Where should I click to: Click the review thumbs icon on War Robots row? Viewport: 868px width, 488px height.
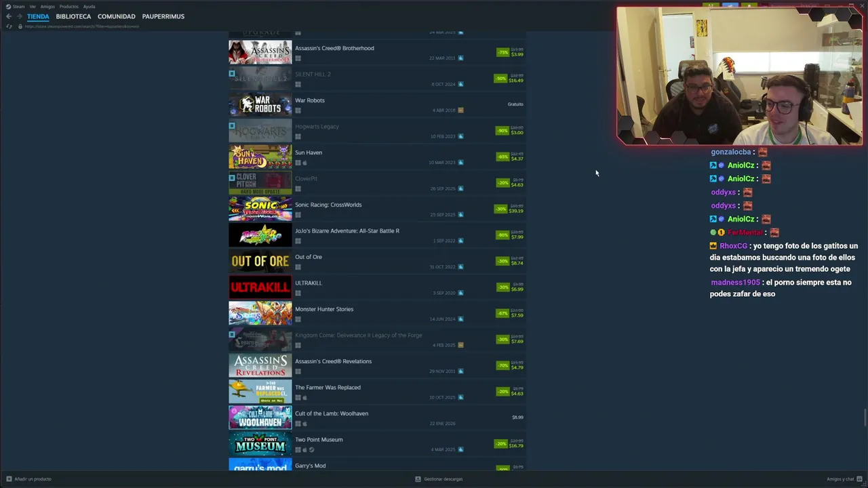click(460, 110)
